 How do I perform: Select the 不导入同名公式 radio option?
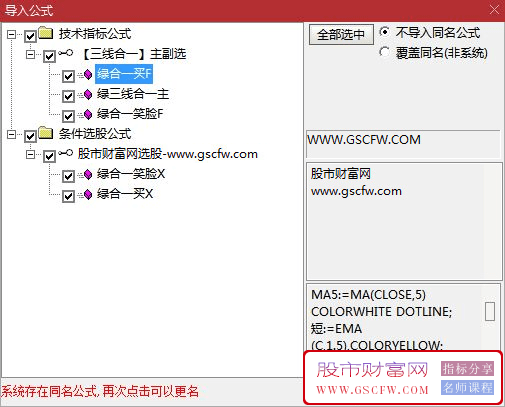384,32
